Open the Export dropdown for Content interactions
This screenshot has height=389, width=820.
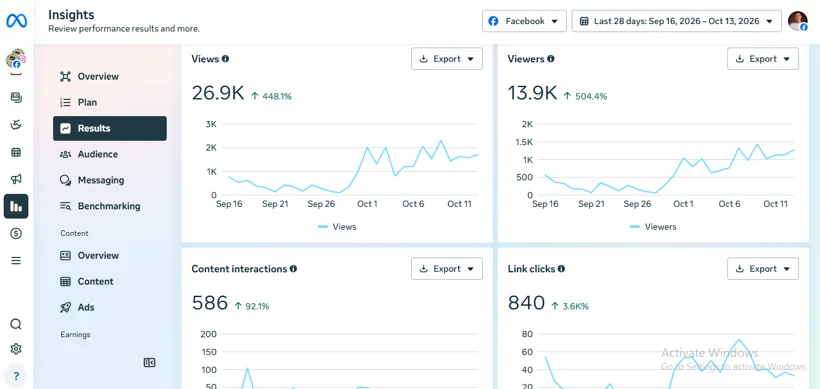click(447, 269)
